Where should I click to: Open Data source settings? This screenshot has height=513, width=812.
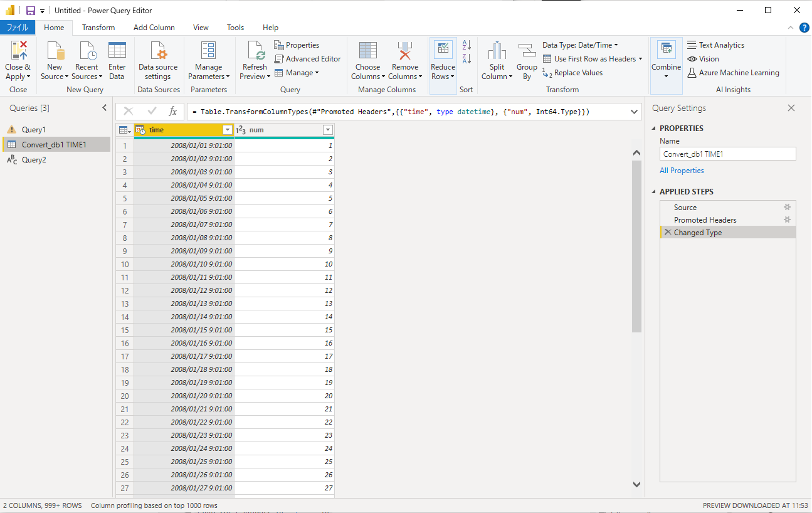pos(158,51)
